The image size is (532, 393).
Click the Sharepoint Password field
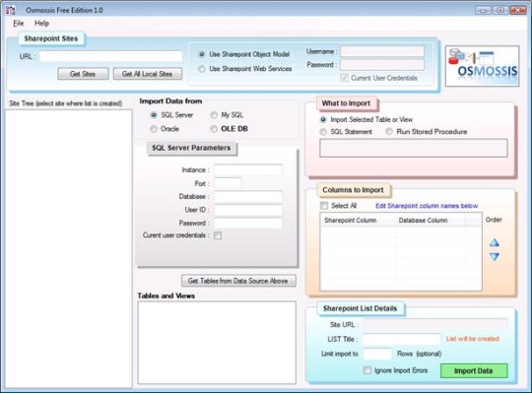pyautogui.click(x=382, y=65)
